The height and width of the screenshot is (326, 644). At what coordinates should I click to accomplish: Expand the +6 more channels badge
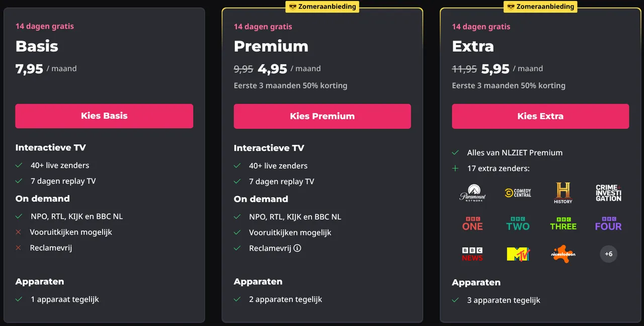click(x=608, y=254)
